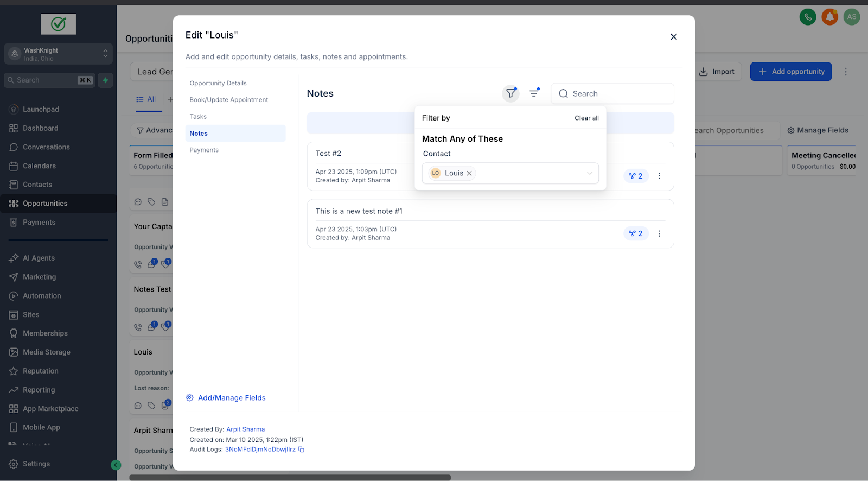Close the Edit Louis dialog
Image resolution: width=868 pixels, height=481 pixels.
click(673, 37)
